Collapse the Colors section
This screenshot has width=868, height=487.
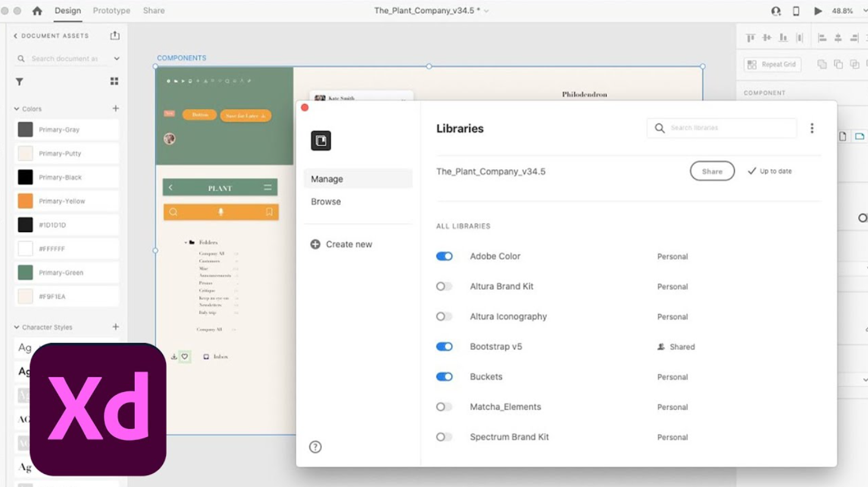17,109
